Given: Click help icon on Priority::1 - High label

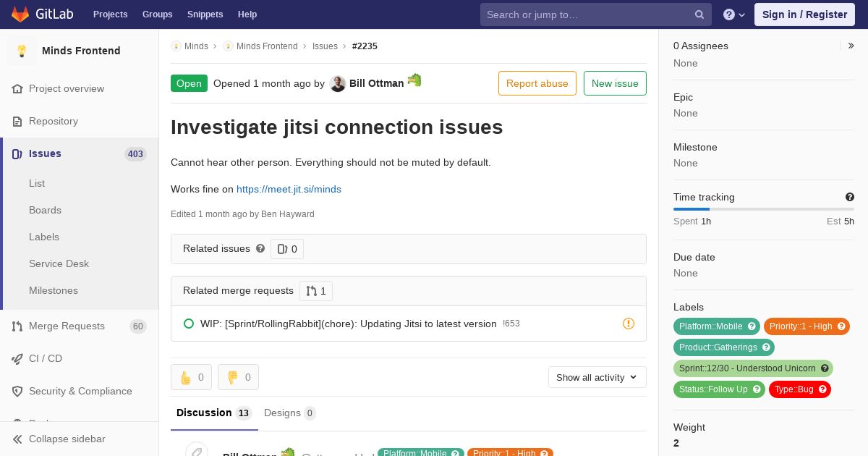Looking at the screenshot, I should click(842, 326).
